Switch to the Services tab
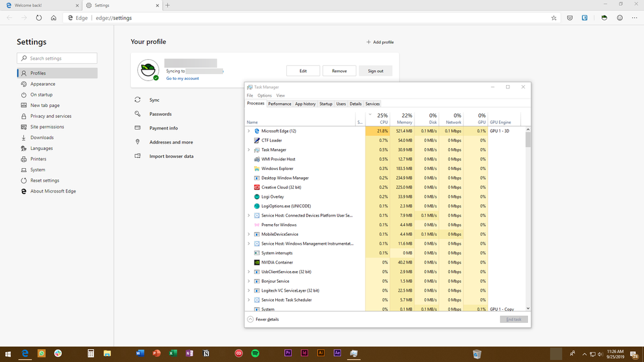The width and height of the screenshot is (644, 362). (373, 104)
